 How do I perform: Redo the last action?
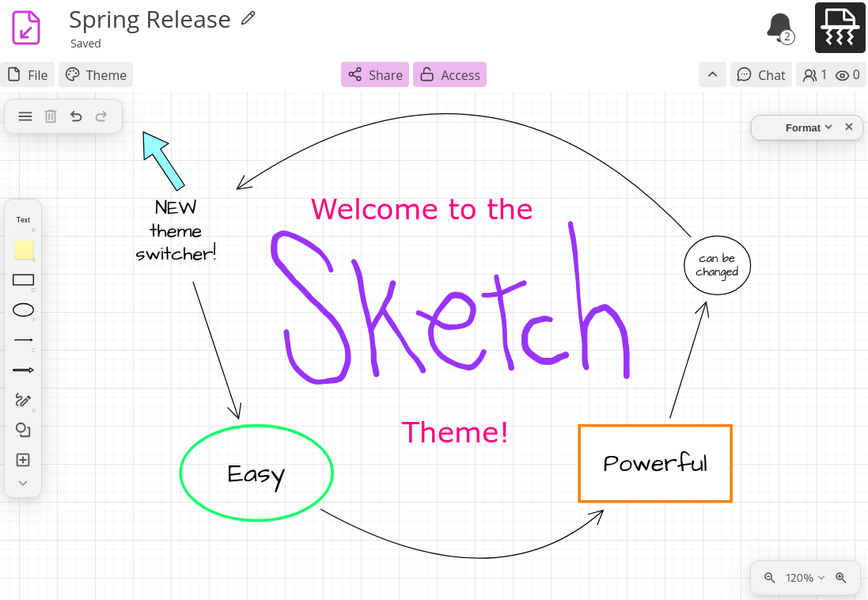click(101, 116)
